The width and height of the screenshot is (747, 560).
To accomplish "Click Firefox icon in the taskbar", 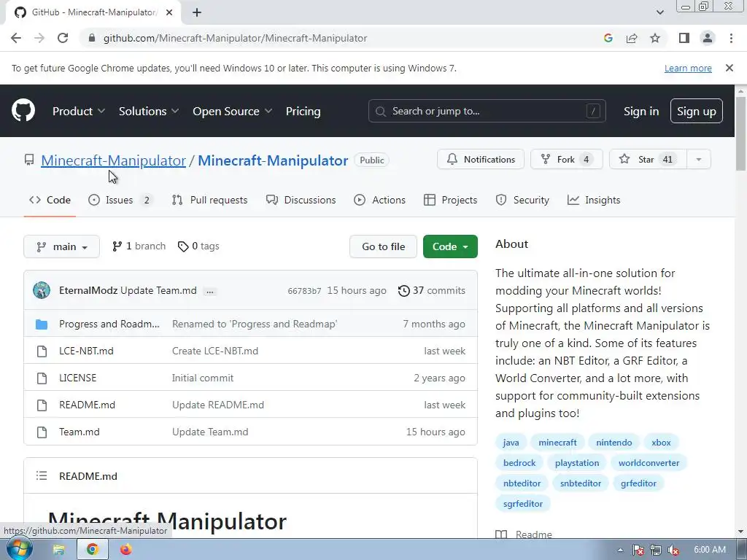I will coord(125,550).
